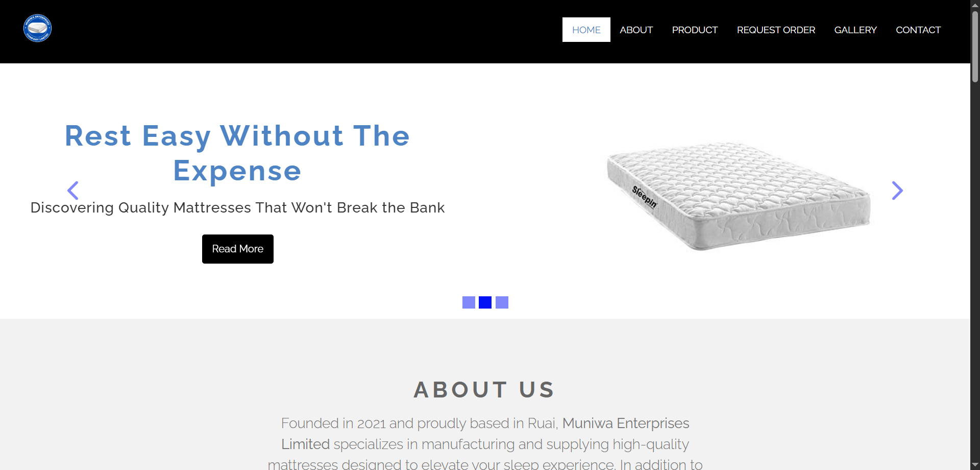Screen dimensions: 980x470
Task: Open the HOME menu item
Action: 585,30
